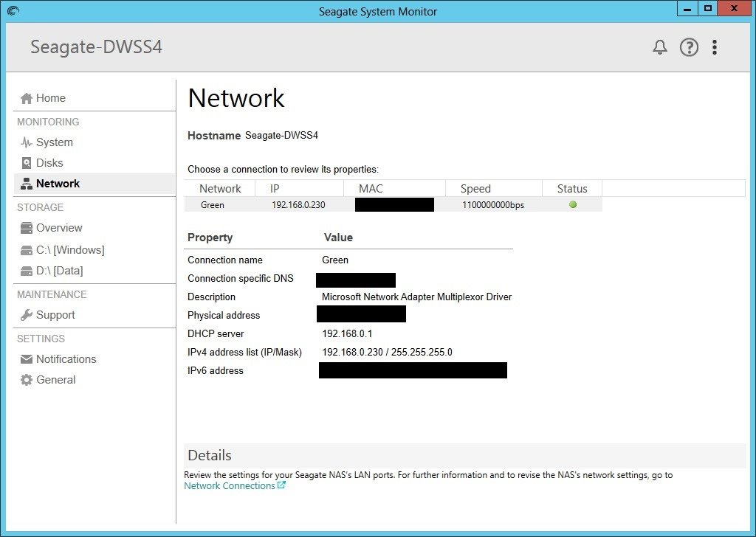Click the Seagate logo in title bar
Viewport: 756px width, 537px height.
pos(13,10)
